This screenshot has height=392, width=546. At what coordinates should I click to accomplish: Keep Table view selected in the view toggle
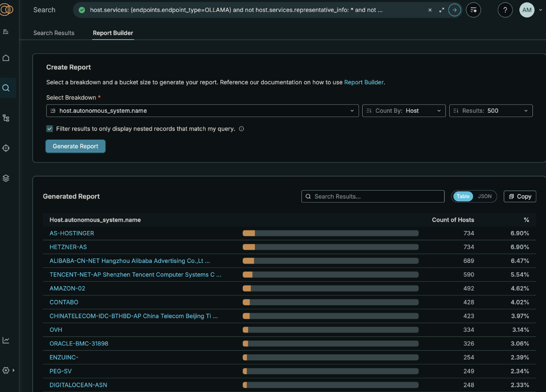[463, 196]
